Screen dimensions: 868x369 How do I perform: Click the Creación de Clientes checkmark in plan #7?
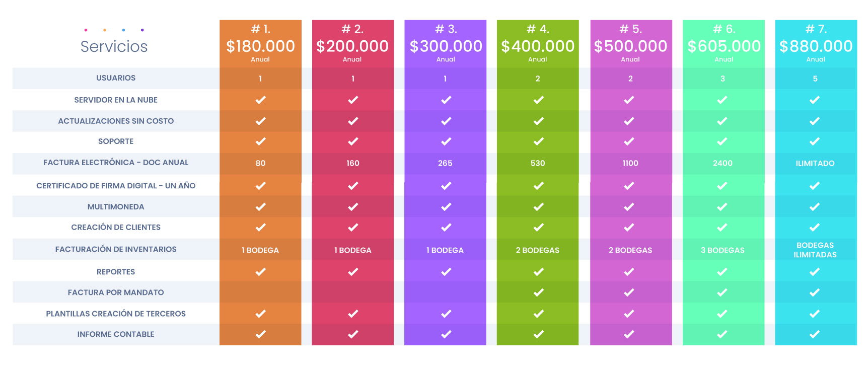coord(815,228)
